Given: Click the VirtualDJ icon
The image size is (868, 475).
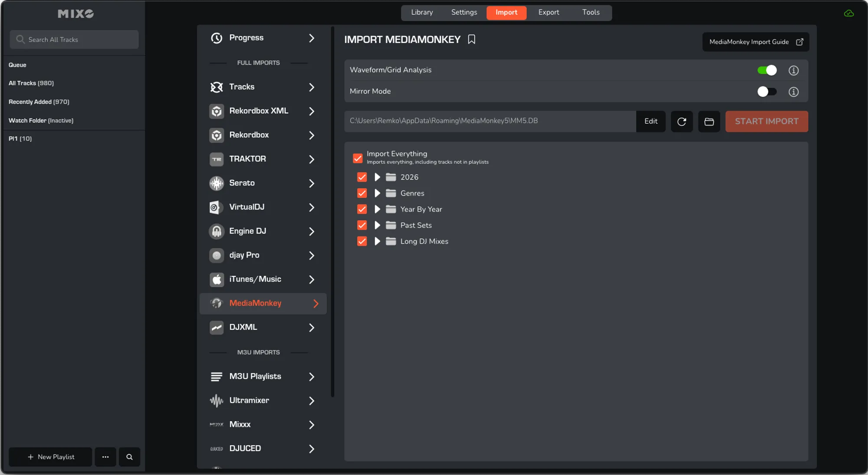Looking at the screenshot, I should (x=217, y=207).
